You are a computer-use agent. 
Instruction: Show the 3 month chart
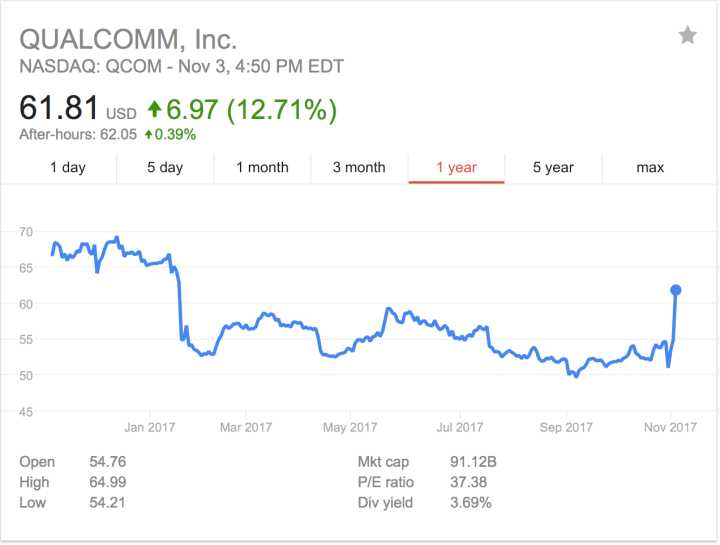[x=359, y=168]
